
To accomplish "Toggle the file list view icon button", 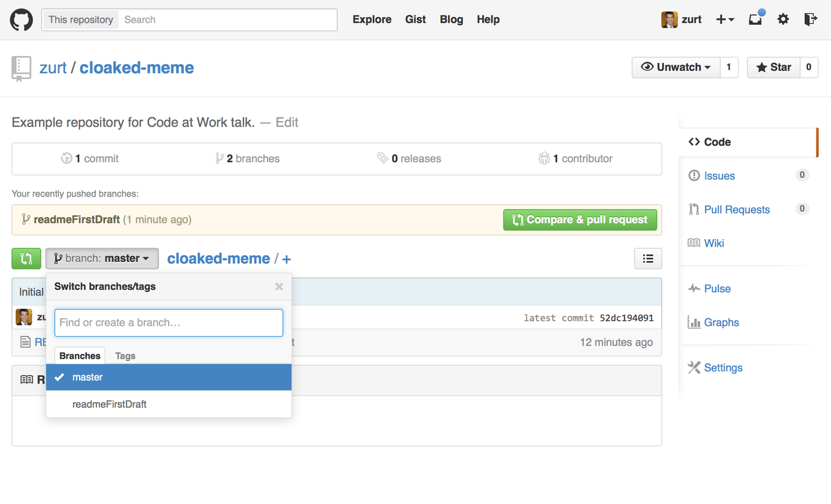I will (x=648, y=259).
